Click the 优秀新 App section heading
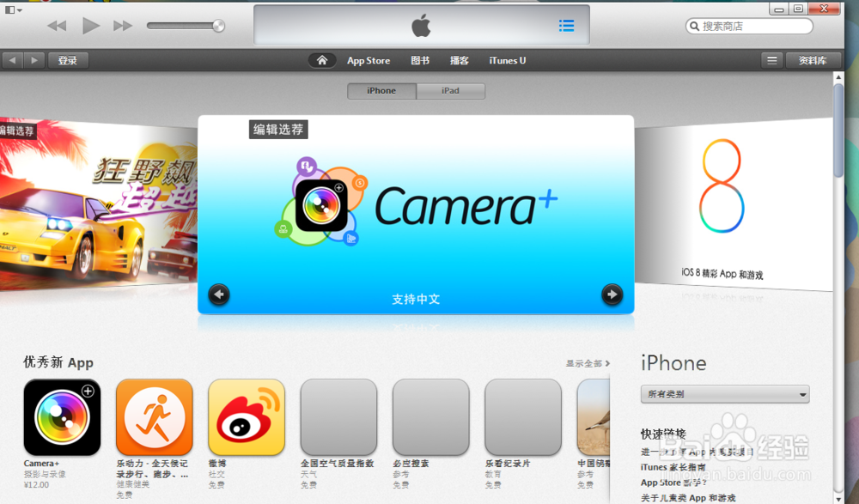 click(58, 362)
